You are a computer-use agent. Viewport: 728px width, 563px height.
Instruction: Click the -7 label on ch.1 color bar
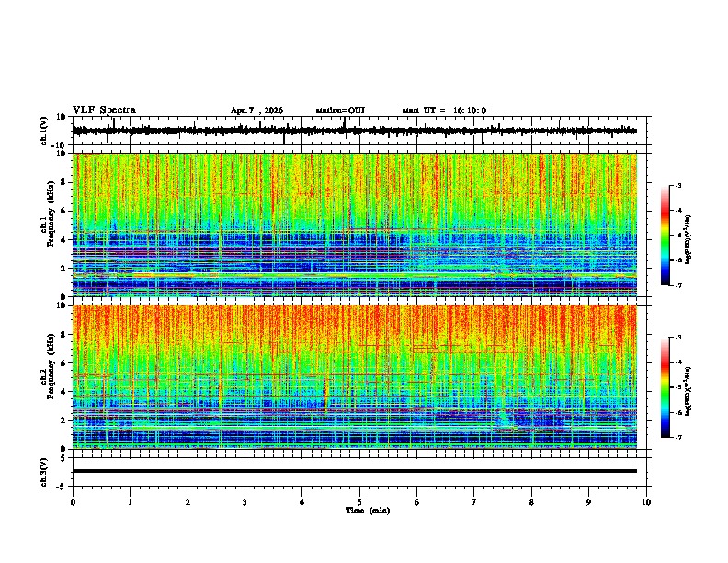(x=677, y=285)
